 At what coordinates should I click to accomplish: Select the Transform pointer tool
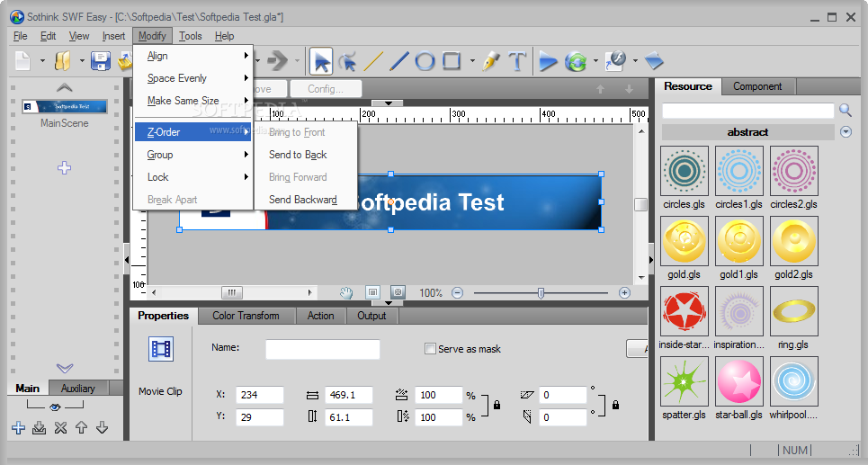(347, 61)
